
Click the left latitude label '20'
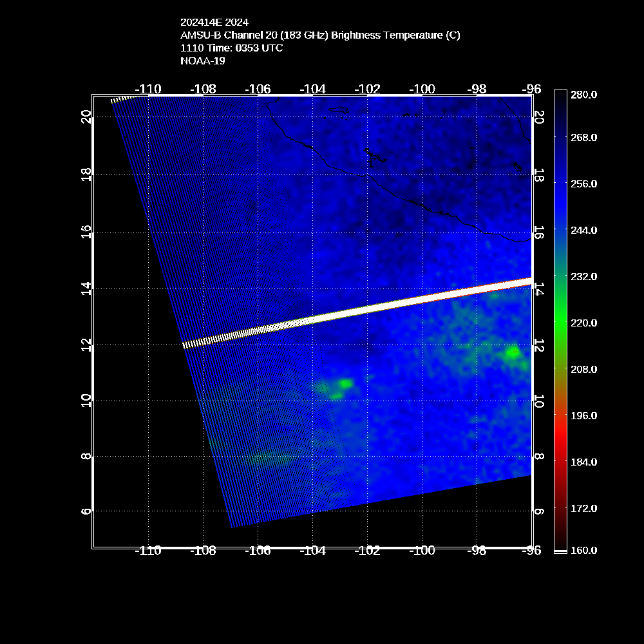tap(86, 117)
